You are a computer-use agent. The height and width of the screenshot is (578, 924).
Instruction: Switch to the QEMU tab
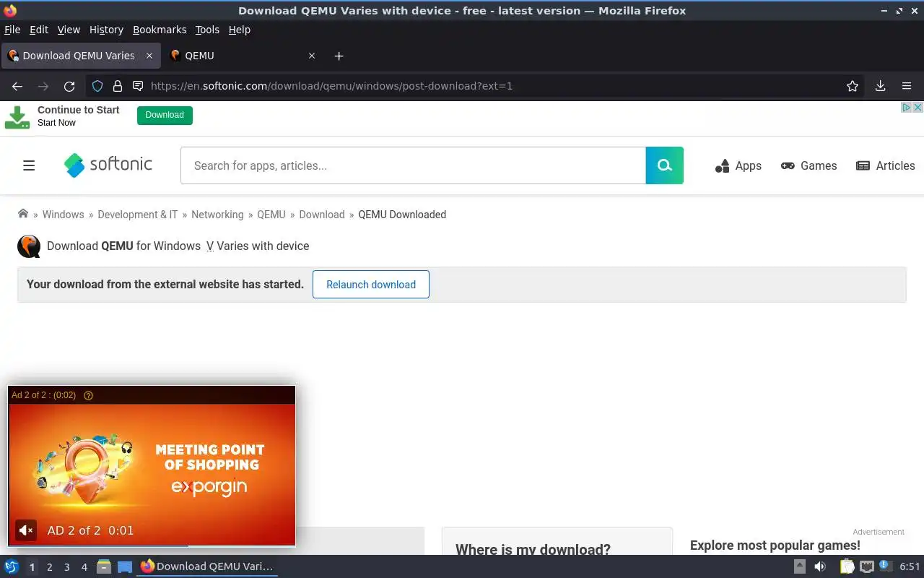coord(243,56)
